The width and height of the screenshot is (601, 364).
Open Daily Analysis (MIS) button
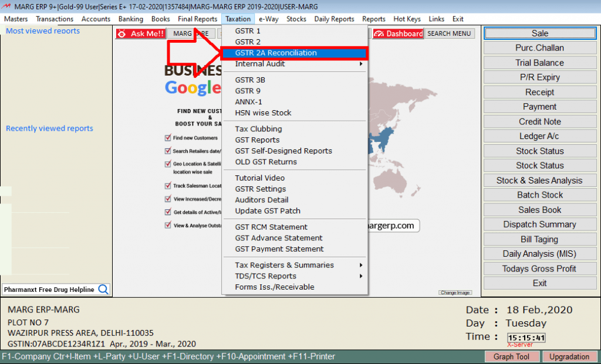[x=540, y=254]
